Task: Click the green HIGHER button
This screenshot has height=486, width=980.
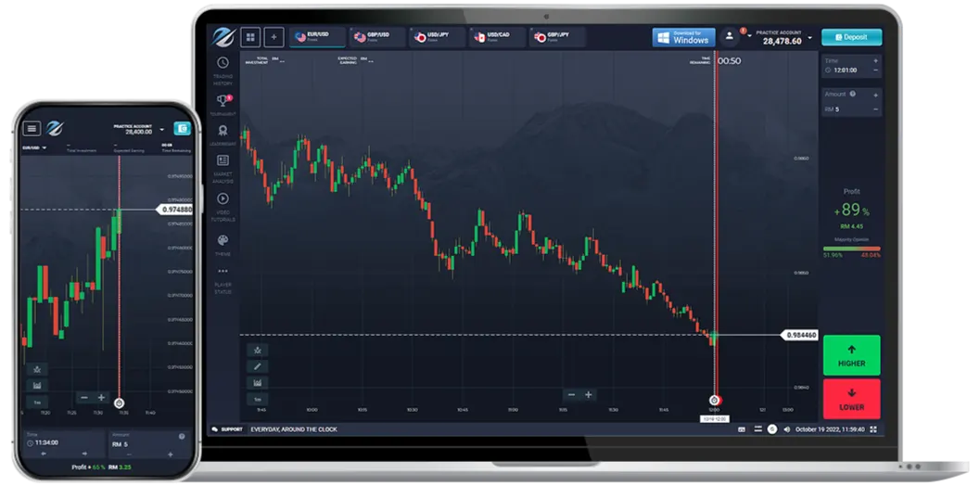Action: click(851, 355)
